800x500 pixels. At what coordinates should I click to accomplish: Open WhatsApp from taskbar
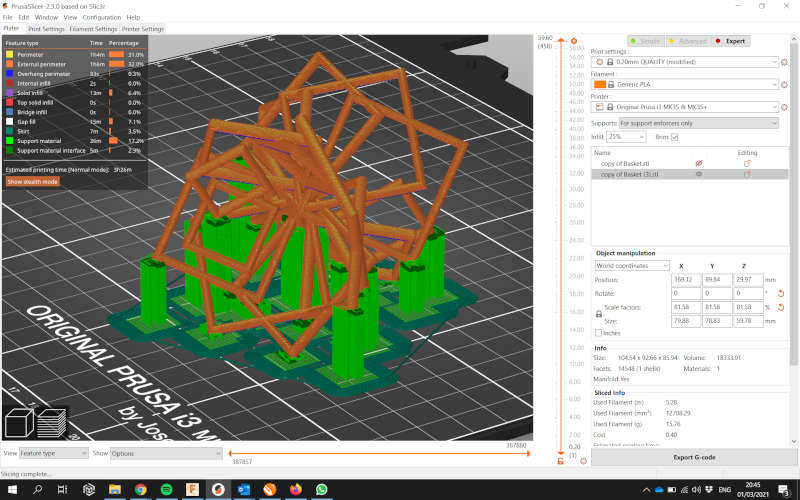tap(321, 489)
